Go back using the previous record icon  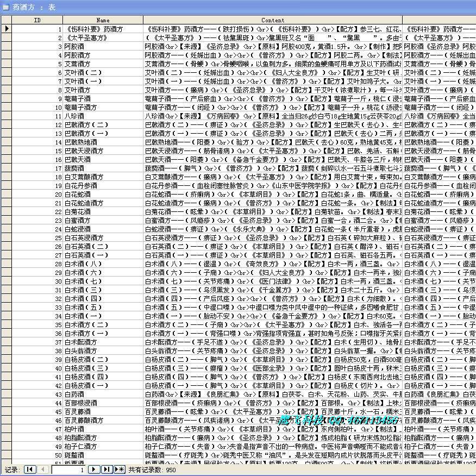click(42, 470)
